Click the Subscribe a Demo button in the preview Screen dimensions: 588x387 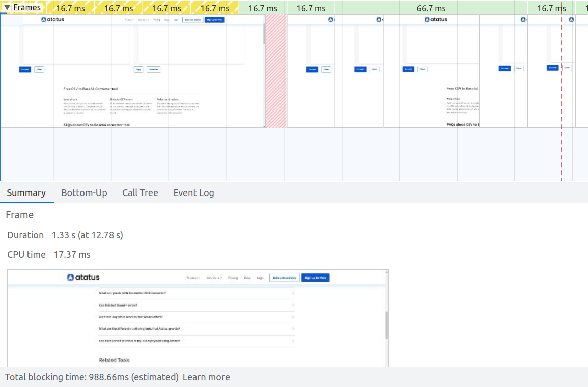[284, 278]
